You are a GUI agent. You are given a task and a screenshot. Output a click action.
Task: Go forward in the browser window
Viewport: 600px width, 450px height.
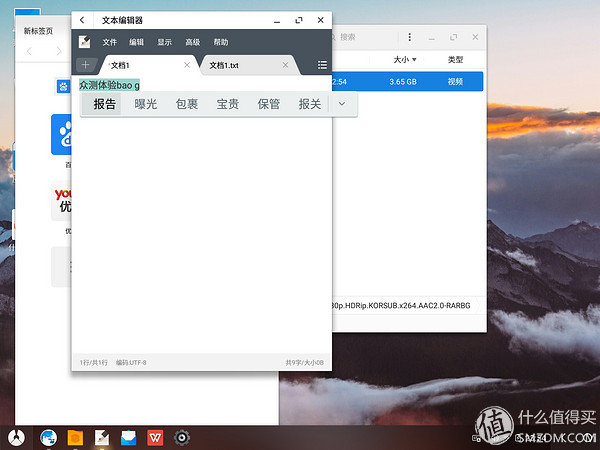point(59,51)
